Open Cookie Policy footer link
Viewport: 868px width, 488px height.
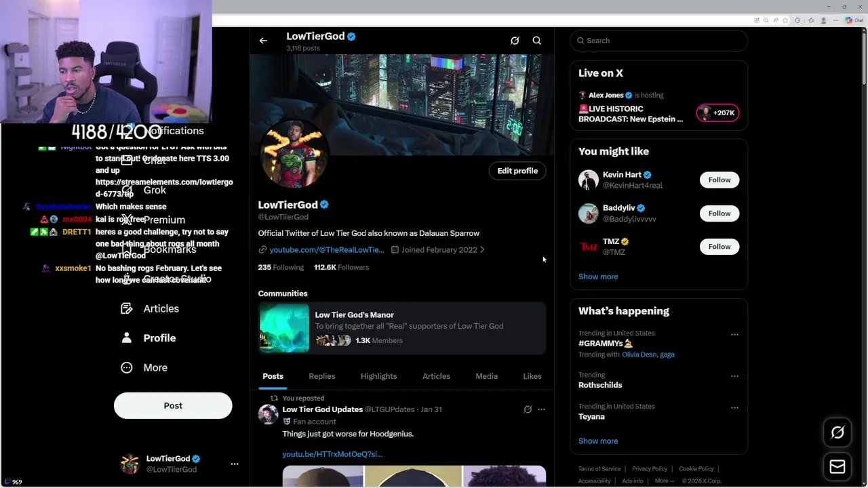(x=696, y=469)
